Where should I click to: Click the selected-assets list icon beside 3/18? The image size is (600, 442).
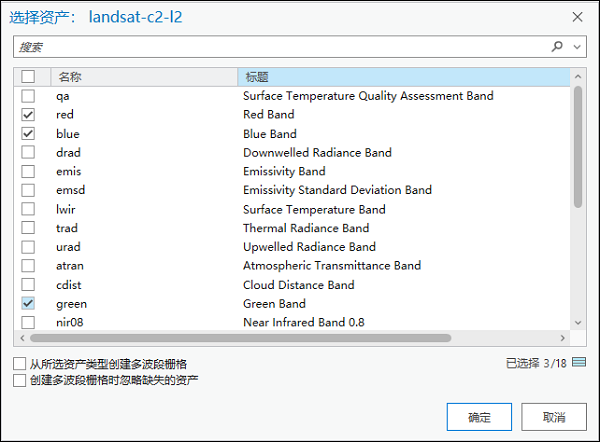579,362
